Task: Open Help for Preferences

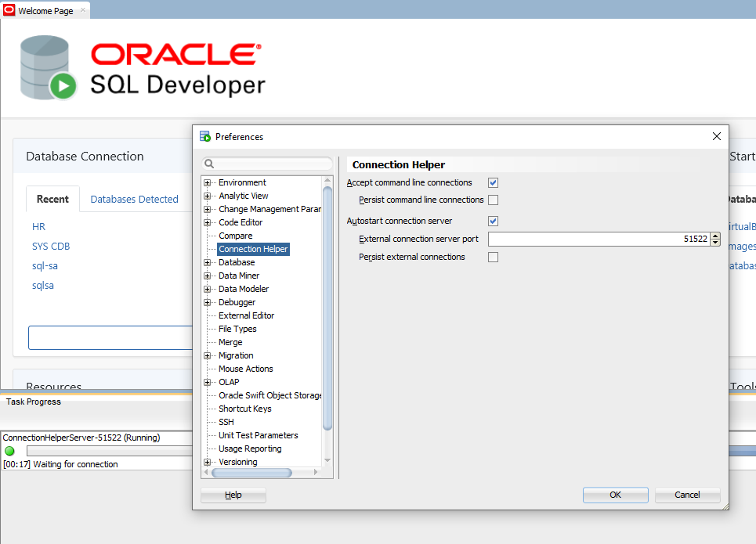Action: point(233,495)
